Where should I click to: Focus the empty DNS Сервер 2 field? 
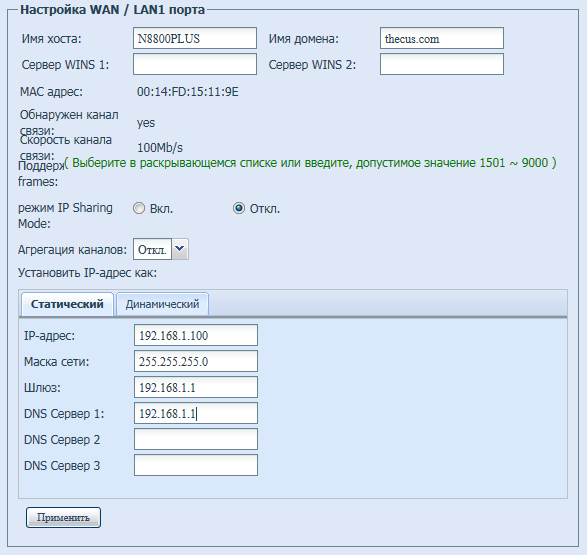[196, 439]
